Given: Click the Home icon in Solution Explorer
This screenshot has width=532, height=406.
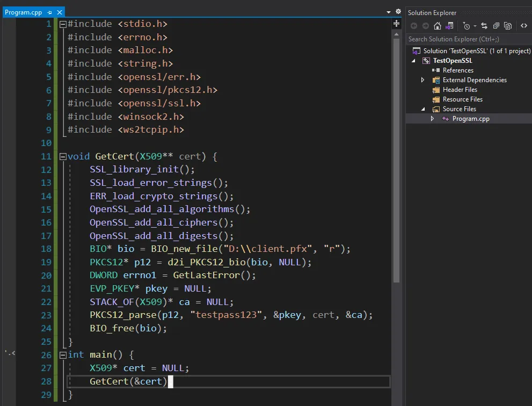Looking at the screenshot, I should coord(438,26).
